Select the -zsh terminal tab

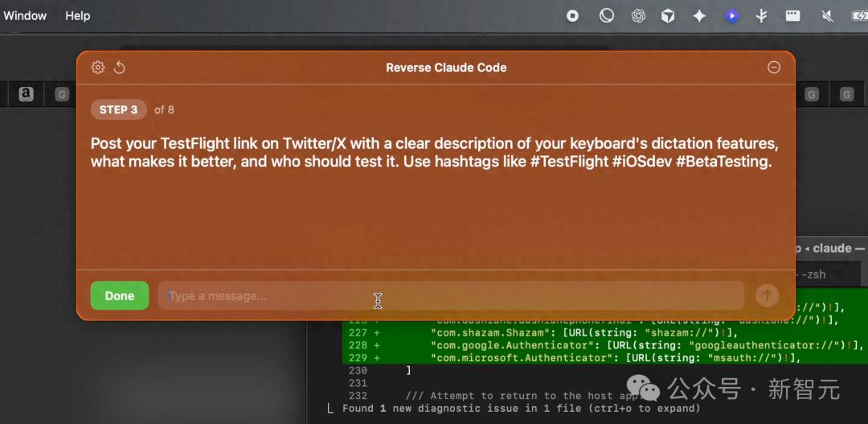813,274
